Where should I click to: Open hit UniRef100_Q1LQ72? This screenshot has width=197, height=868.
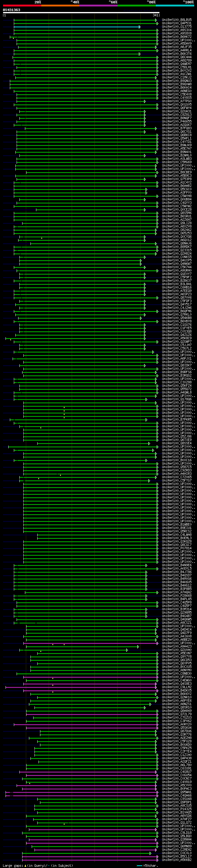(176, 823)
